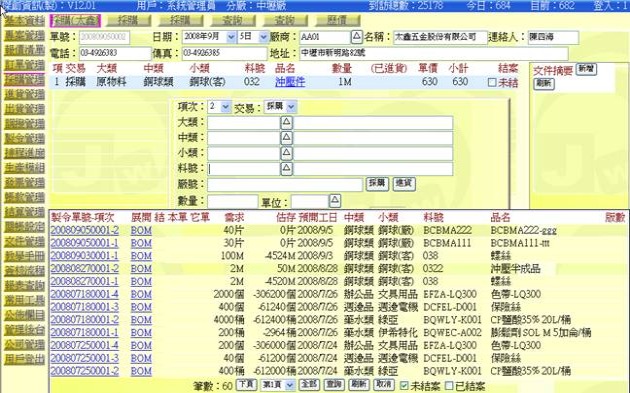Viewport: 630px width, 393px height.
Task: Open the 第1頁 page selector dropdown
Action: (278, 385)
